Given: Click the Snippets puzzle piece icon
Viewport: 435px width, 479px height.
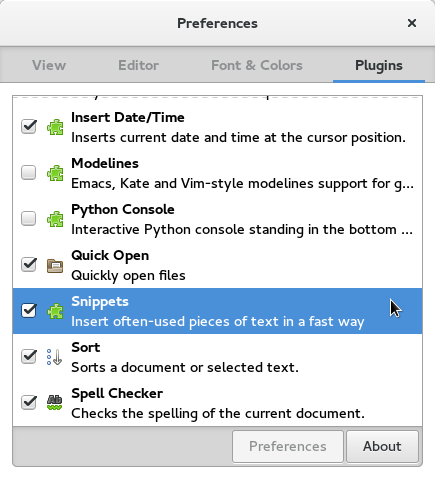Looking at the screenshot, I should (55, 311).
